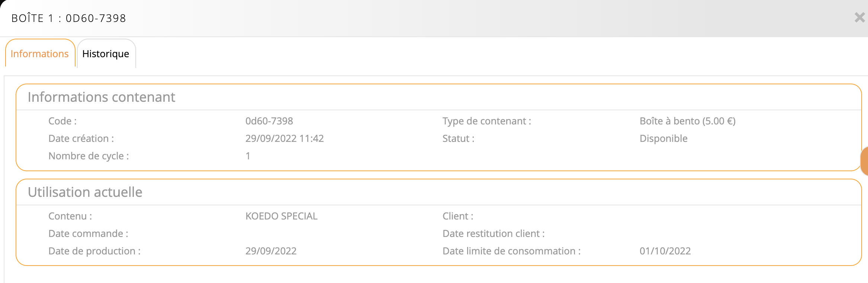This screenshot has width=868, height=283.
Task: Click the Disponible status value
Action: tap(663, 139)
